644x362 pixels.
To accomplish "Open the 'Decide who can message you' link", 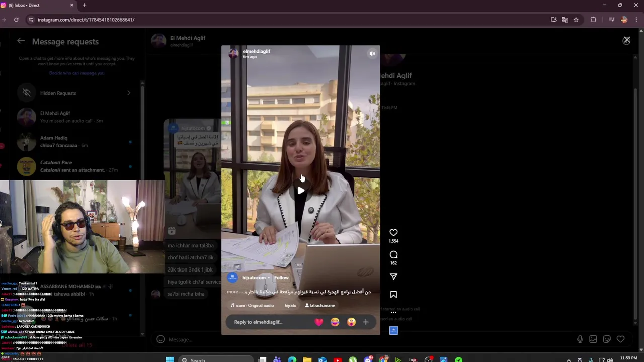I will (76, 73).
